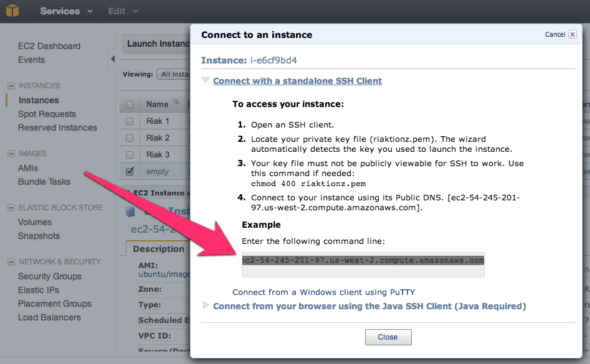Open Connect from a Windows client using PuTTY
The height and width of the screenshot is (364, 590).
323,292
